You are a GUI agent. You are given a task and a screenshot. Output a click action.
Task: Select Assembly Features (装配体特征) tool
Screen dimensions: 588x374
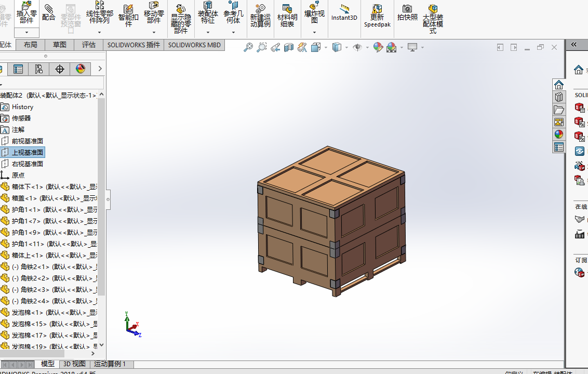click(x=208, y=12)
